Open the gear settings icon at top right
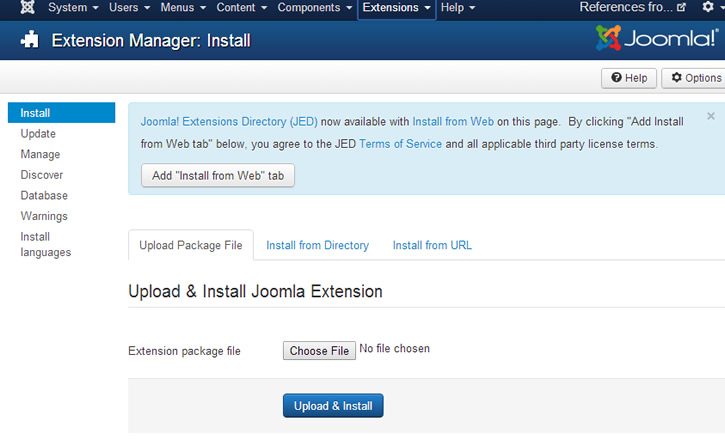This screenshot has width=725, height=440. coord(708,7)
